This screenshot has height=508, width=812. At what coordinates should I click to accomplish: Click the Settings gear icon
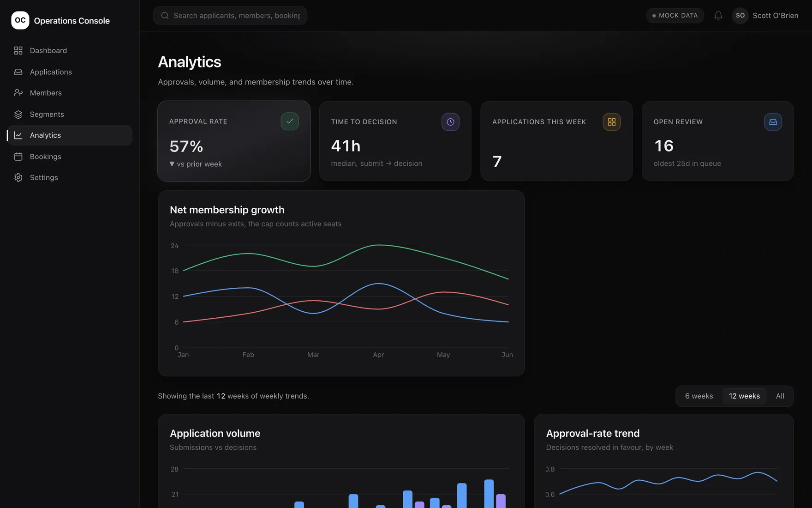pos(18,177)
